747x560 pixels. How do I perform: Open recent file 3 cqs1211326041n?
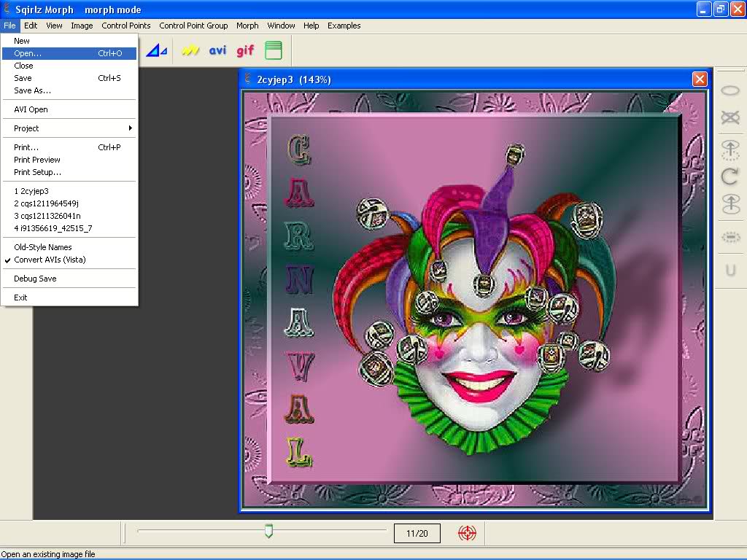tap(69, 216)
